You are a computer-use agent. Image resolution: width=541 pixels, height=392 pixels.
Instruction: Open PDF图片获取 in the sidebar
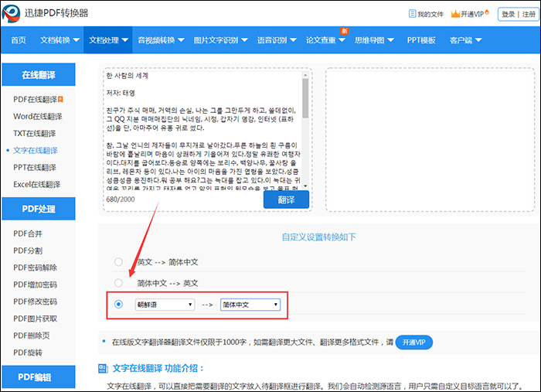[x=36, y=319]
